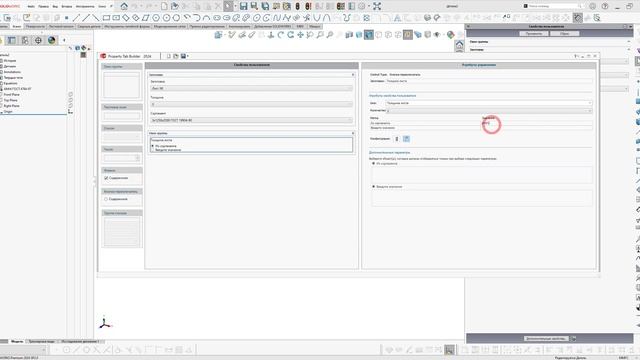This screenshot has height=360, width=640.
Task: Click the bottom 'Дополнительные свойства' task pane button
Action: click(x=546, y=338)
